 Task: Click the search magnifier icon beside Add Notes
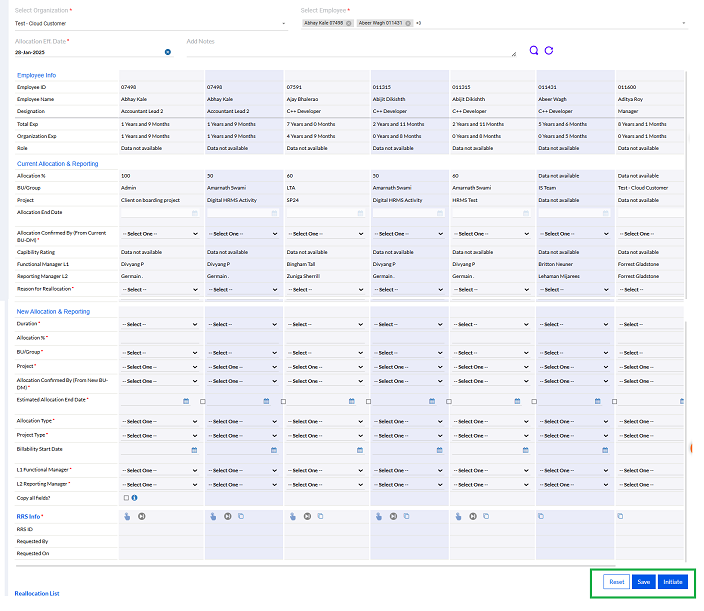[533, 50]
